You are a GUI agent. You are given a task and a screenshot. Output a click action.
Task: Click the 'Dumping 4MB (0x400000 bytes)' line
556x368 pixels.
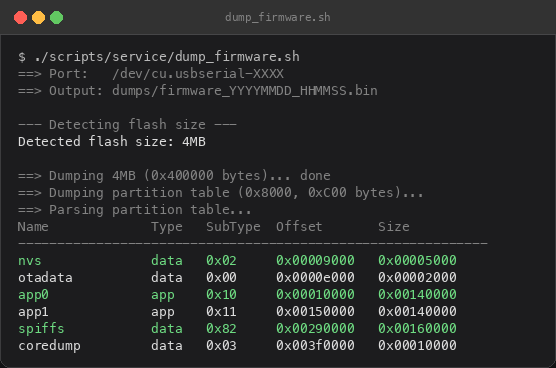(174, 176)
